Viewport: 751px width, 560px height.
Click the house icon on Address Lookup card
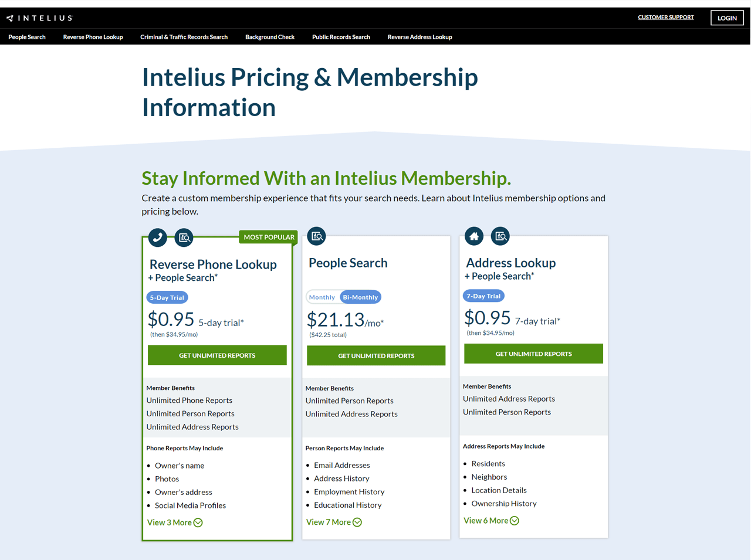(473, 236)
